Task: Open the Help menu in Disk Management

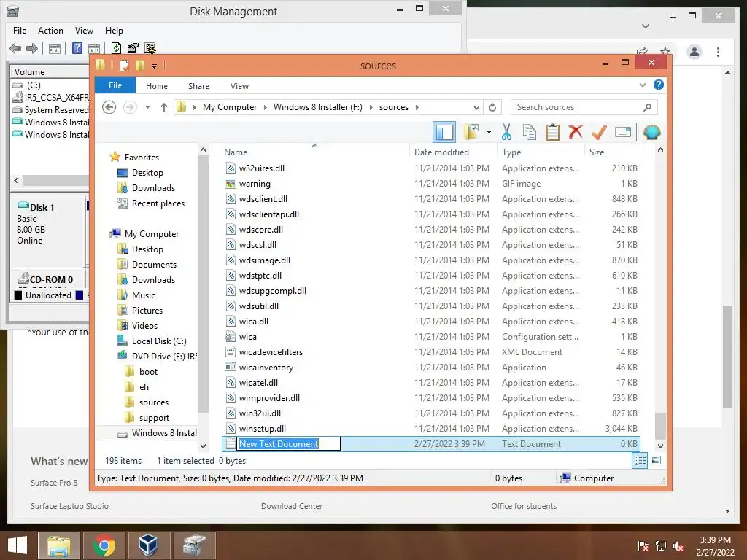Action: click(114, 31)
